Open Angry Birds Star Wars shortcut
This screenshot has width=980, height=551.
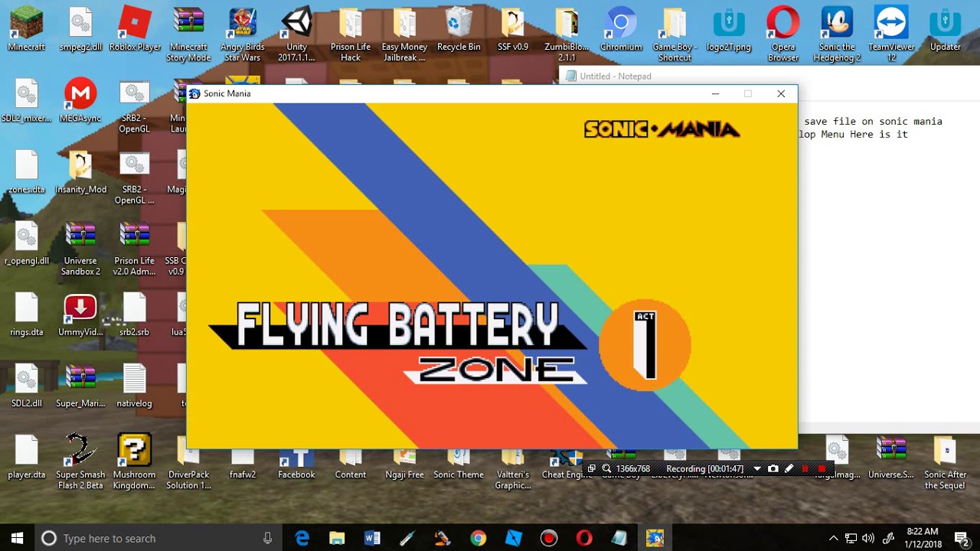point(243,35)
